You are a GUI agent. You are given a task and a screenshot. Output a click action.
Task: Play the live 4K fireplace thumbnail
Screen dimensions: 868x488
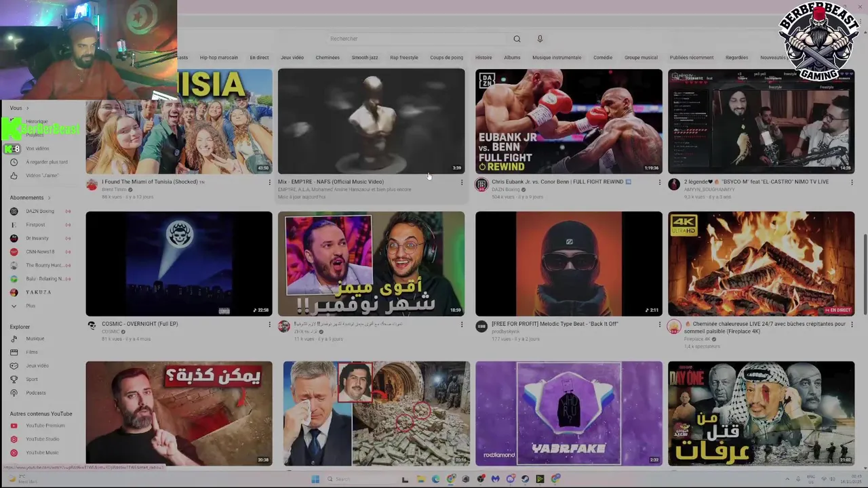pos(761,264)
